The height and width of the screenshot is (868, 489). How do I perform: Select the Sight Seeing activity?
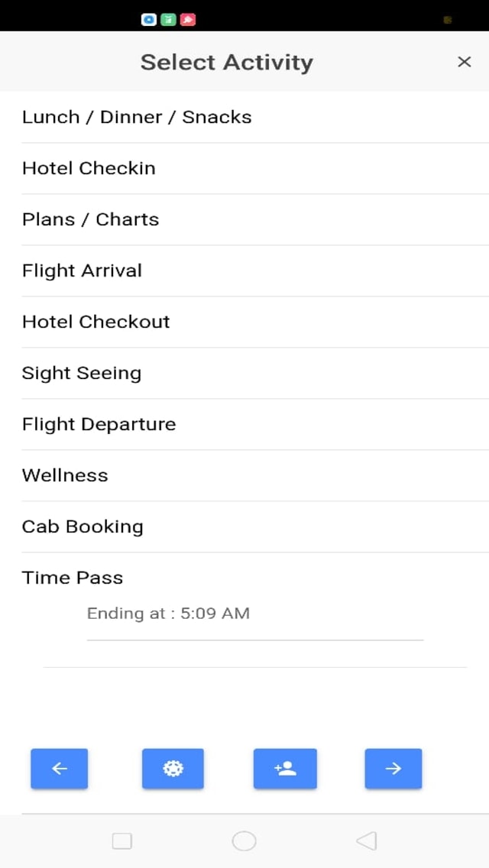click(x=81, y=373)
